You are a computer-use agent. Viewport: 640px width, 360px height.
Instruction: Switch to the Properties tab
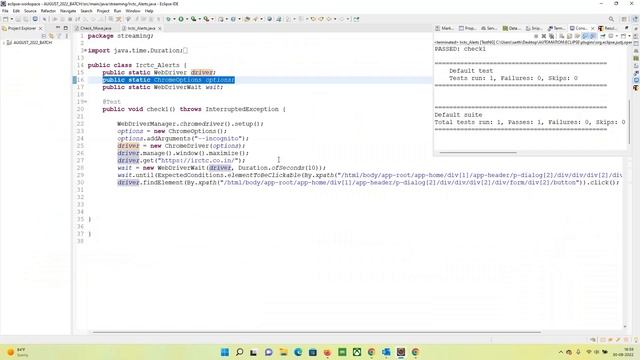pyautogui.click(x=467, y=28)
